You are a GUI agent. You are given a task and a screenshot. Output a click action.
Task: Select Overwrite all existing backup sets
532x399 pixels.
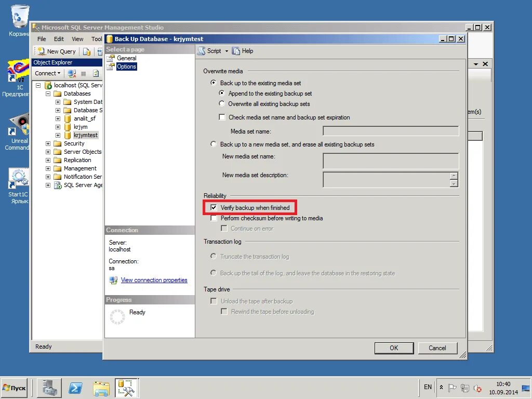[221, 103]
